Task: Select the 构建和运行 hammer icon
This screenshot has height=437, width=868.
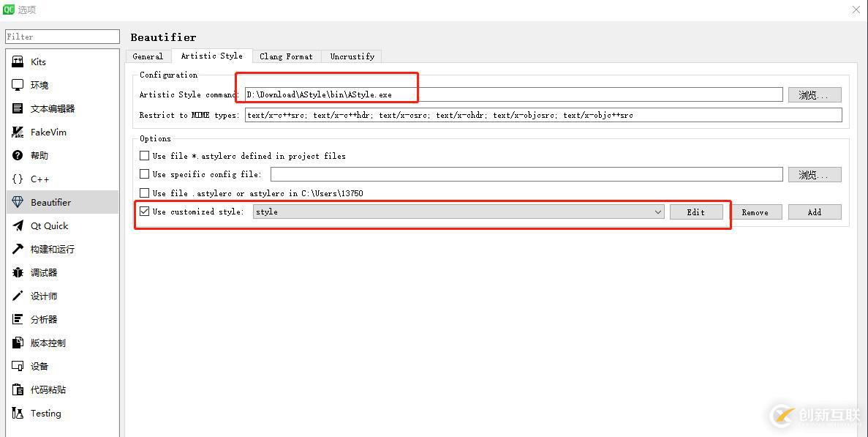Action: coord(18,249)
